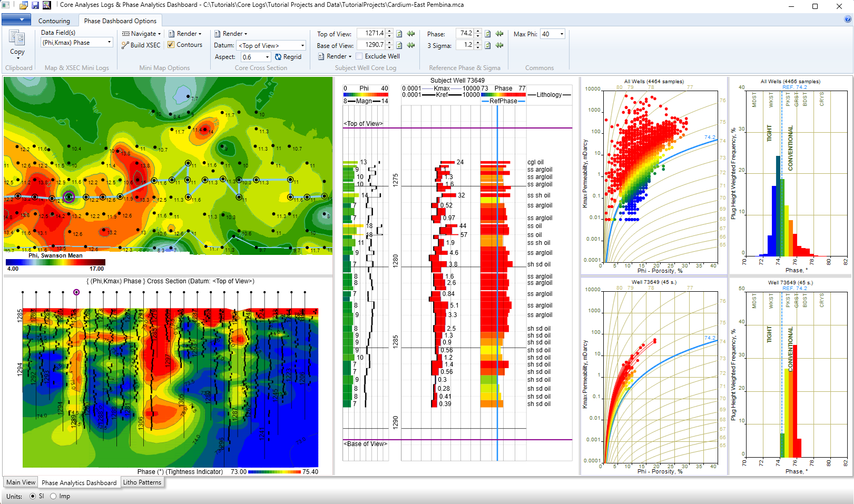Click refresh icon beside Base of View

[x=399, y=45]
